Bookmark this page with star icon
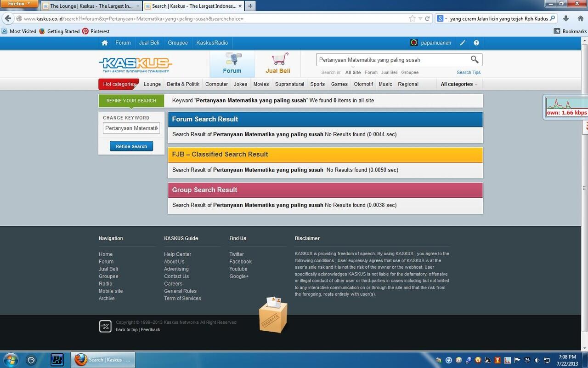The width and height of the screenshot is (588, 368). click(x=413, y=19)
